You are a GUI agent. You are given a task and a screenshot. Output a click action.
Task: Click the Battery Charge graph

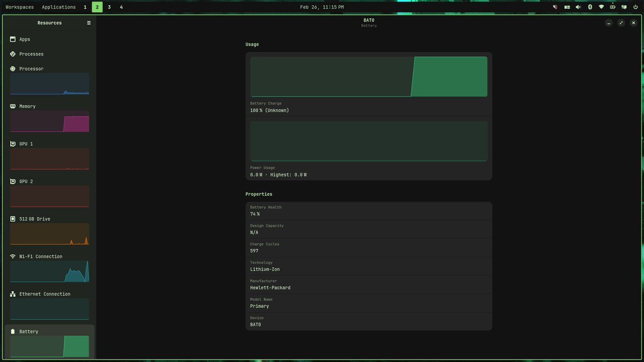369,77
